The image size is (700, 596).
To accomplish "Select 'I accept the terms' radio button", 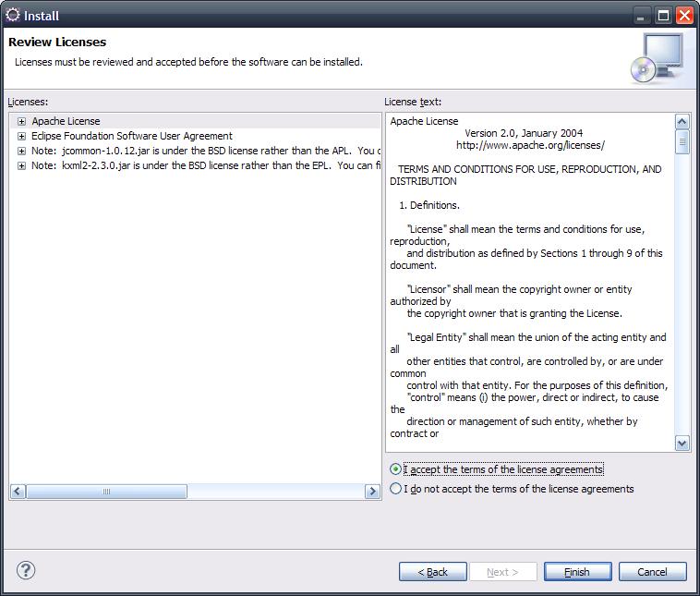I will (x=396, y=469).
